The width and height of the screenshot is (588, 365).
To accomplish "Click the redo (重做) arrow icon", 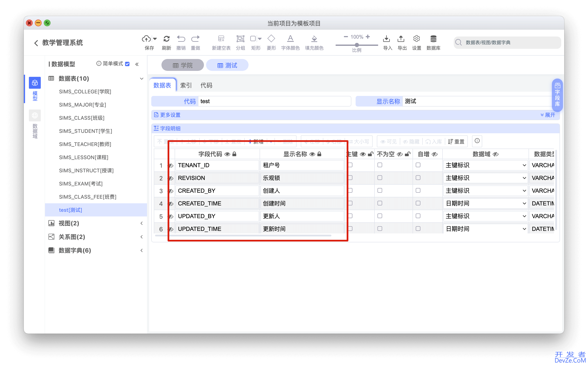I will click(x=195, y=39).
